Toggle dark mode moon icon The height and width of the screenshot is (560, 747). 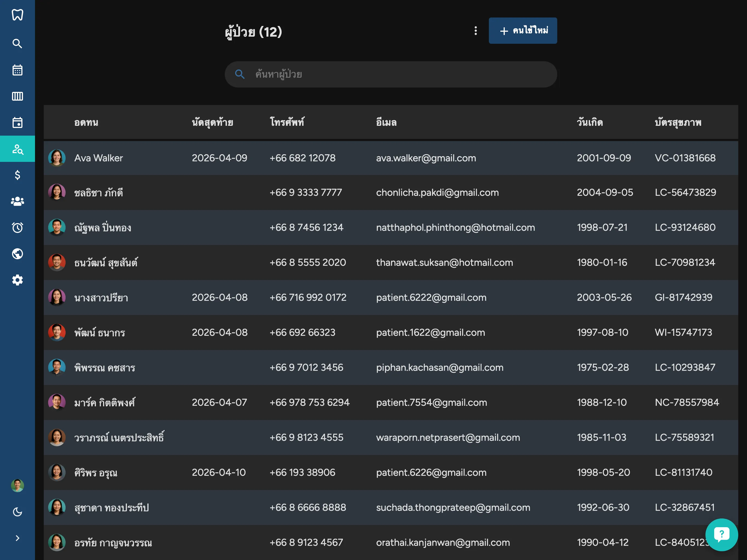[x=17, y=512]
